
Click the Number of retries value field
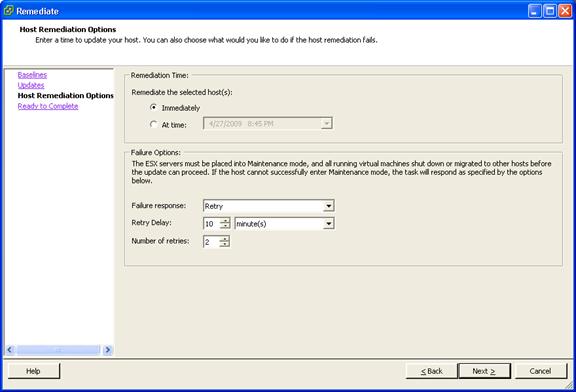point(212,242)
